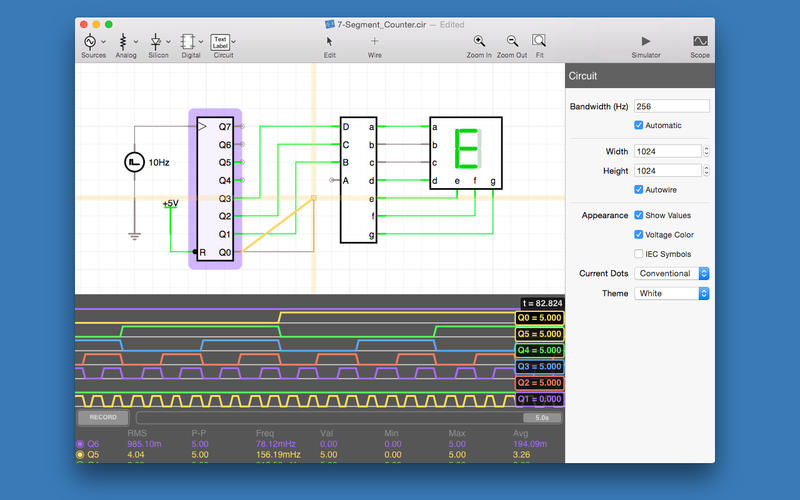Image resolution: width=800 pixels, height=500 pixels.
Task: Click the Bandwidth (Hz) input field
Action: [x=671, y=106]
